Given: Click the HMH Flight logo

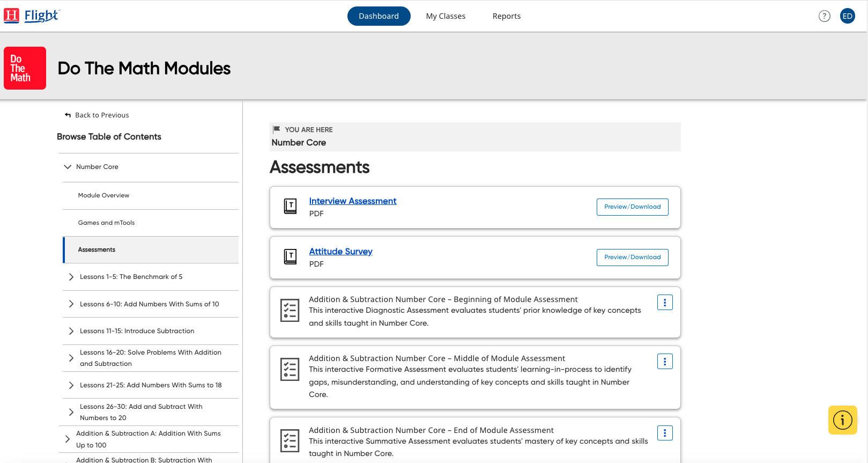Looking at the screenshot, I should pos(32,16).
